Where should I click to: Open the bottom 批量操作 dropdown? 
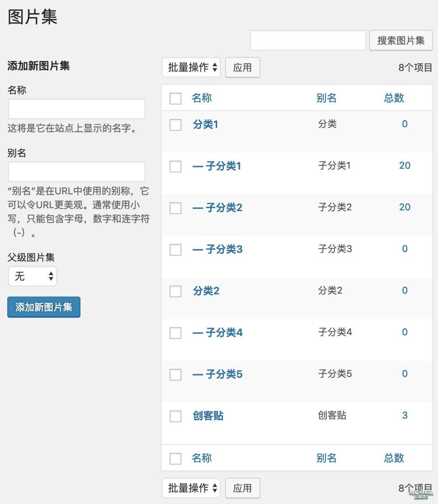coord(191,488)
